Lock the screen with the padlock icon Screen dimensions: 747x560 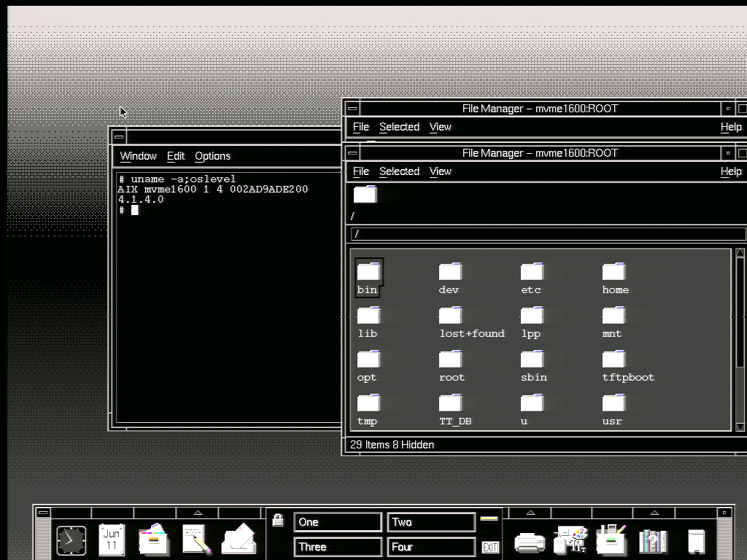pos(278,519)
